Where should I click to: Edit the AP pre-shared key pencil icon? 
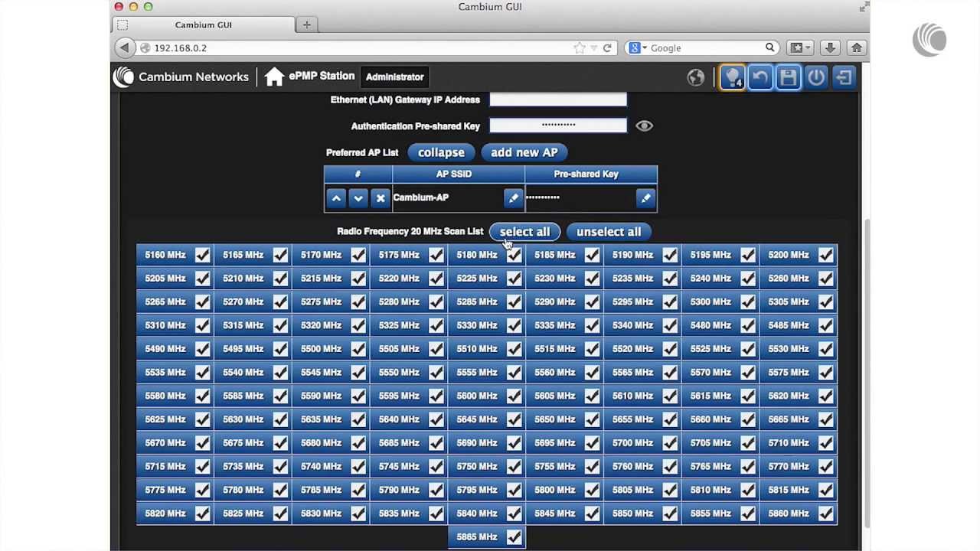[645, 198]
